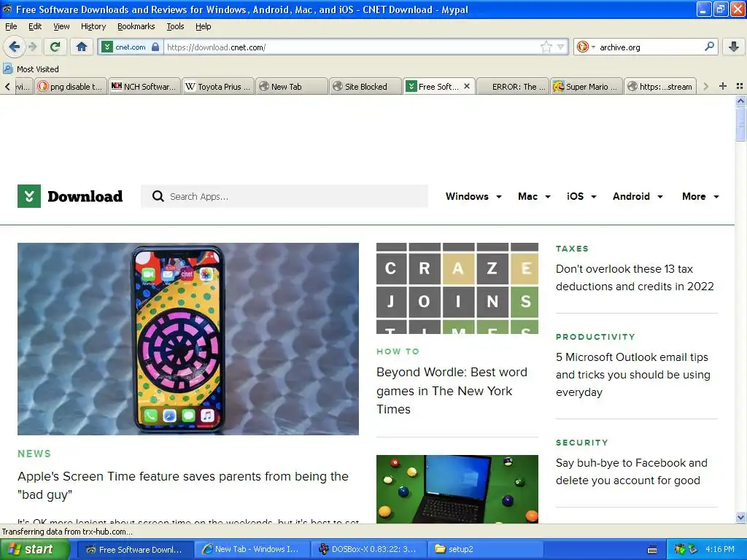Click the on-screen keyboard tray icon
The width and height of the screenshot is (747, 560).
coord(652,550)
